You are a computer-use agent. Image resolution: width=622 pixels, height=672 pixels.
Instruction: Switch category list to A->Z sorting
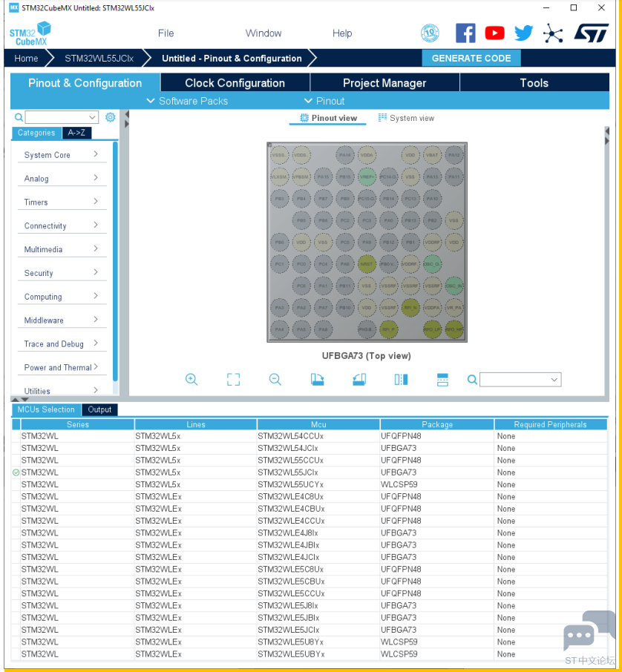pos(76,133)
